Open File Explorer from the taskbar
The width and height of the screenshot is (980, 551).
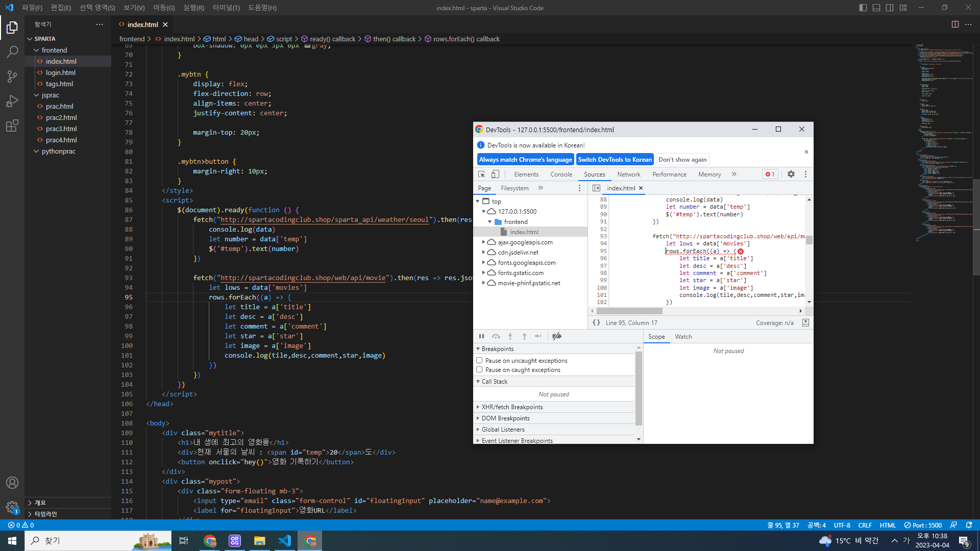[260, 541]
